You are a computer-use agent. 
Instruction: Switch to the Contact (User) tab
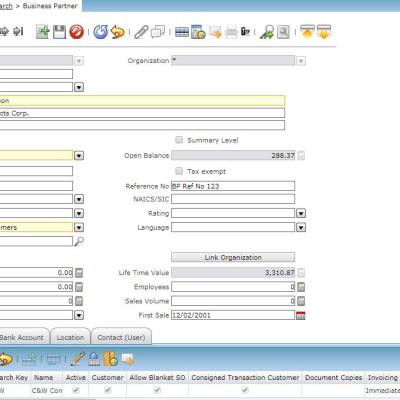(x=121, y=337)
